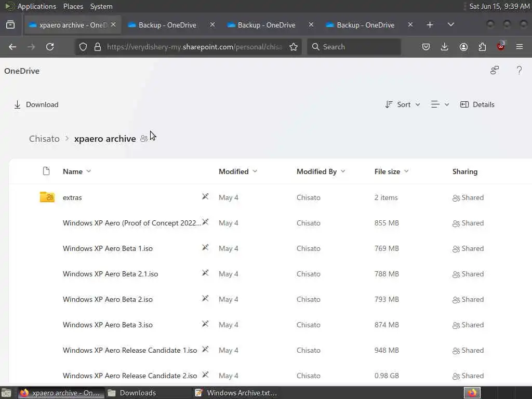Click Shared status for the extras folder
Image resolution: width=532 pixels, height=399 pixels.
tap(468, 197)
